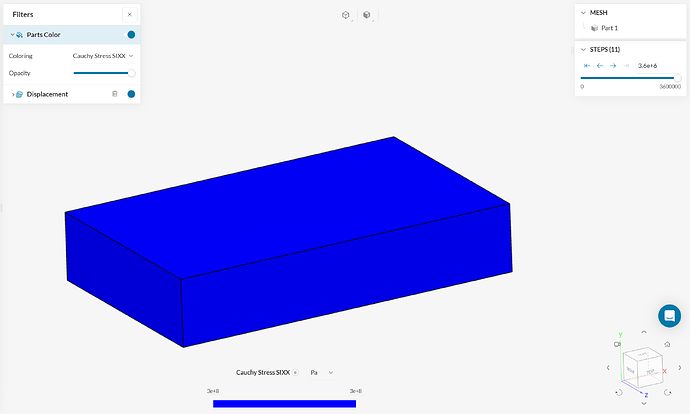The width and height of the screenshot is (690, 414).
Task: Rotate view down with bottom chevron
Action: (x=644, y=403)
